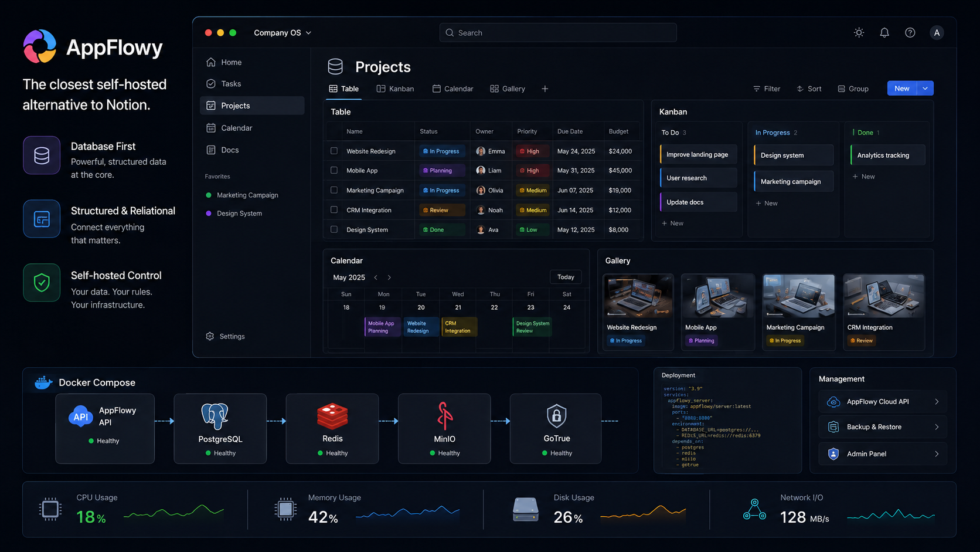Click the Group icon in toolbar
Viewport: 980px width, 552px height.
pos(841,89)
